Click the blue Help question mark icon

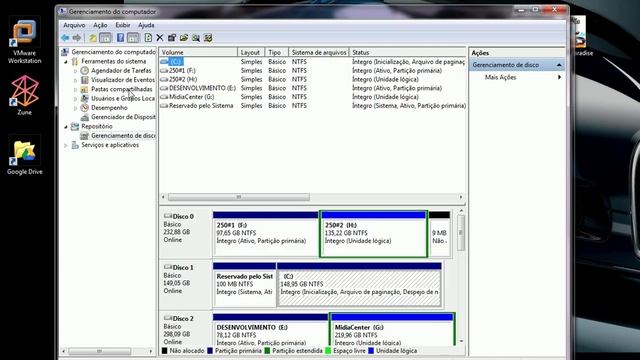pyautogui.click(x=120, y=38)
